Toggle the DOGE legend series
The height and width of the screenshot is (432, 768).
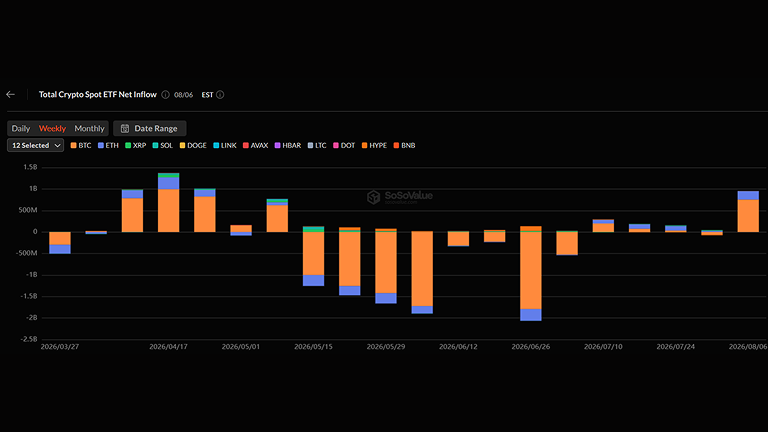click(193, 145)
